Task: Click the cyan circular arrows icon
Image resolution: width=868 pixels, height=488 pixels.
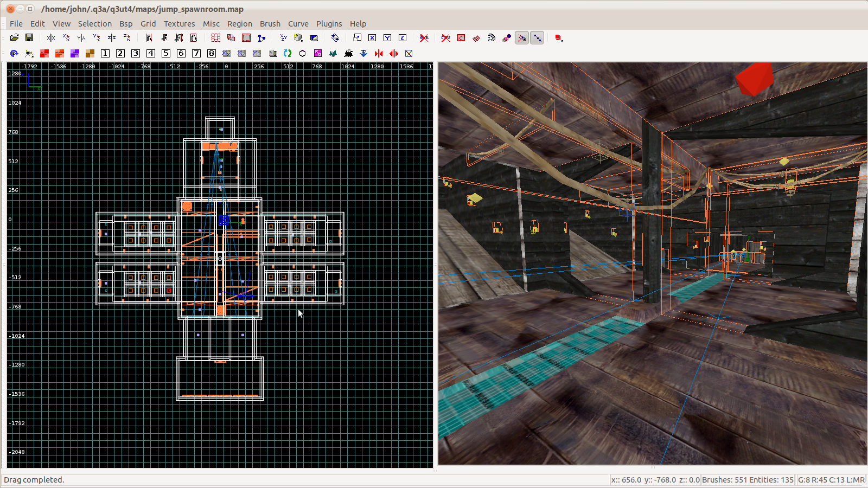Action: pyautogui.click(x=288, y=53)
